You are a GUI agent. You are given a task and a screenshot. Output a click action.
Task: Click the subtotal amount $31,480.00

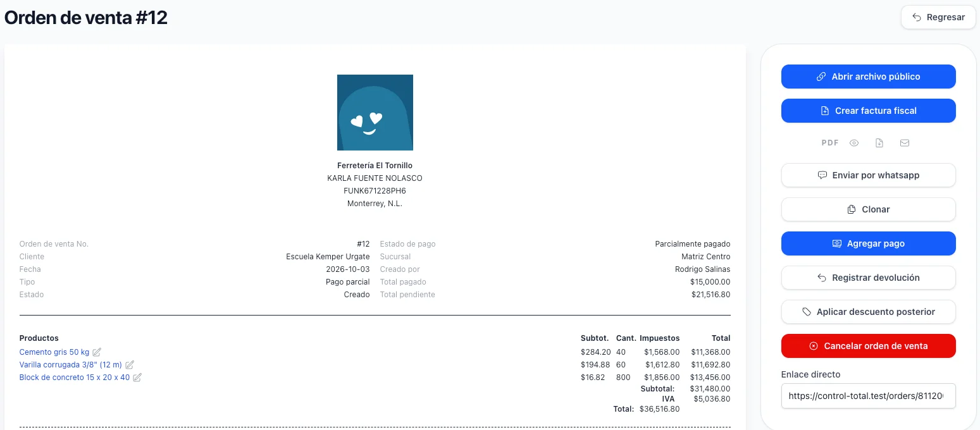click(710, 389)
